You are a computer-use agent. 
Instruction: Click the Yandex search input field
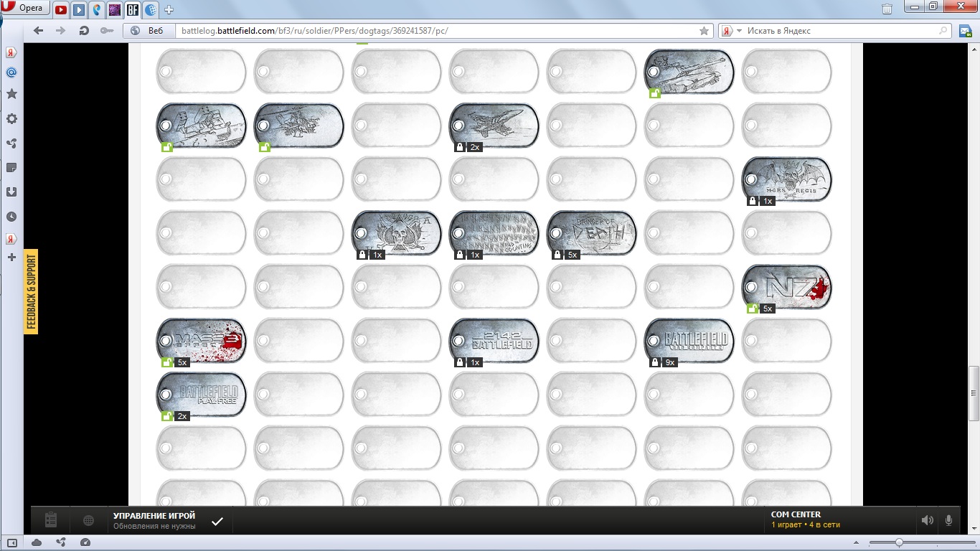pos(839,31)
